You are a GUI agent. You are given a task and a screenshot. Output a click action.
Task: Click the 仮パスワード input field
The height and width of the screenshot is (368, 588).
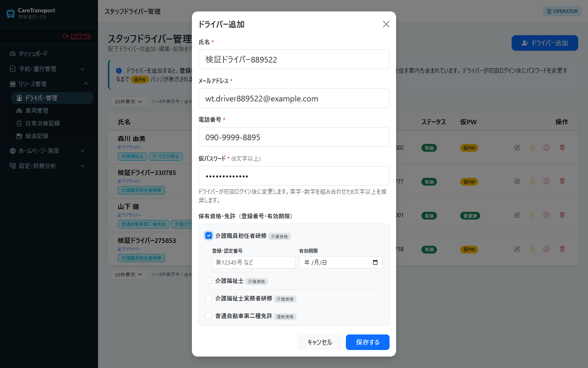[x=294, y=176]
